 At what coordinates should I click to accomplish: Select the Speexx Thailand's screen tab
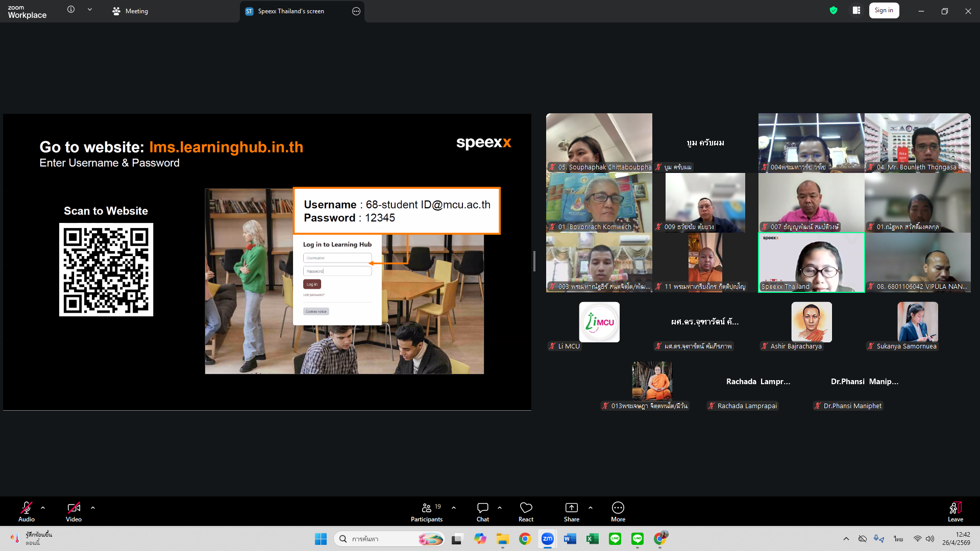(291, 11)
